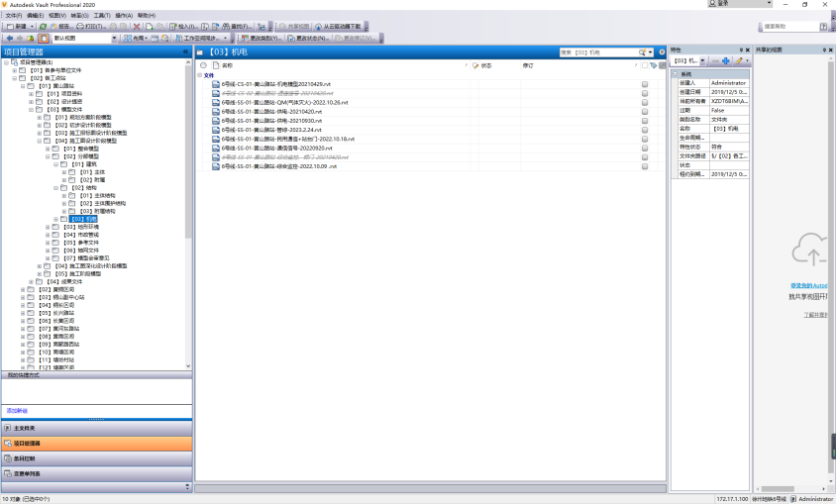Tick checkbox for 机电模型20210429.rvt file

coord(645,84)
